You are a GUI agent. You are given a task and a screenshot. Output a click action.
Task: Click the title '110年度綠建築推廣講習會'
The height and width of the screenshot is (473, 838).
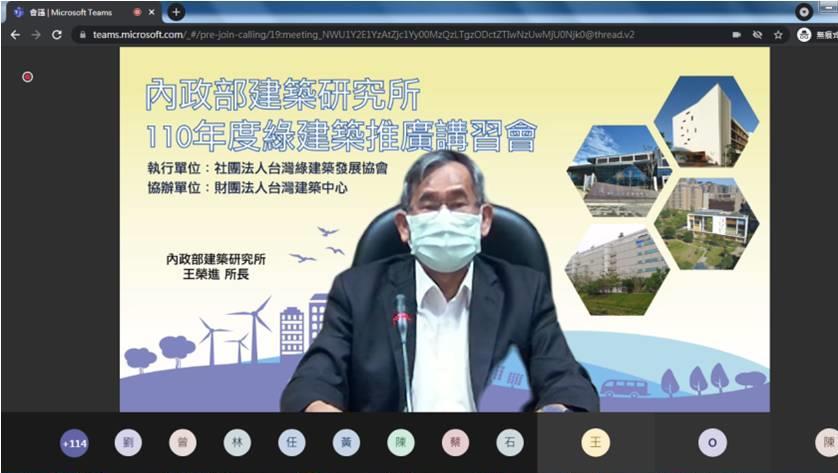(x=341, y=136)
